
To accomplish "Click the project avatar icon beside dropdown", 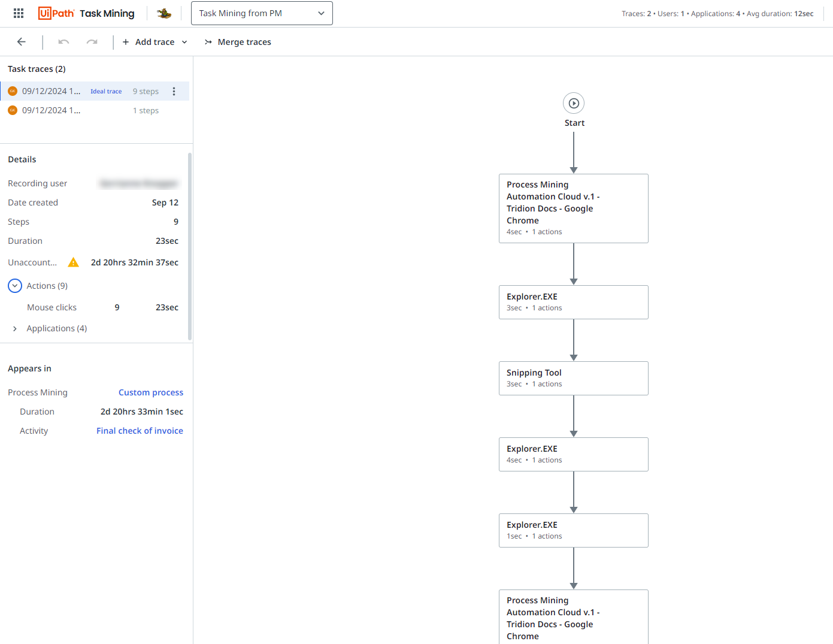I will point(164,13).
